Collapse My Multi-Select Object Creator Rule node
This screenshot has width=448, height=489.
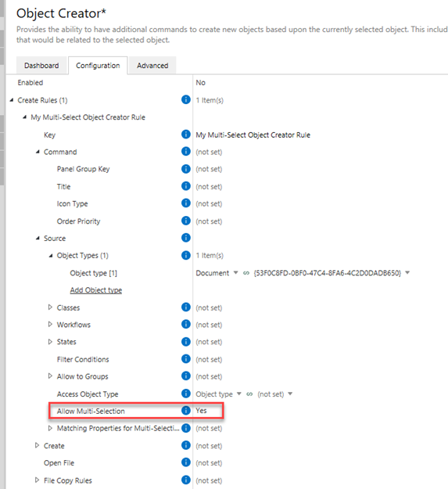coord(24,117)
